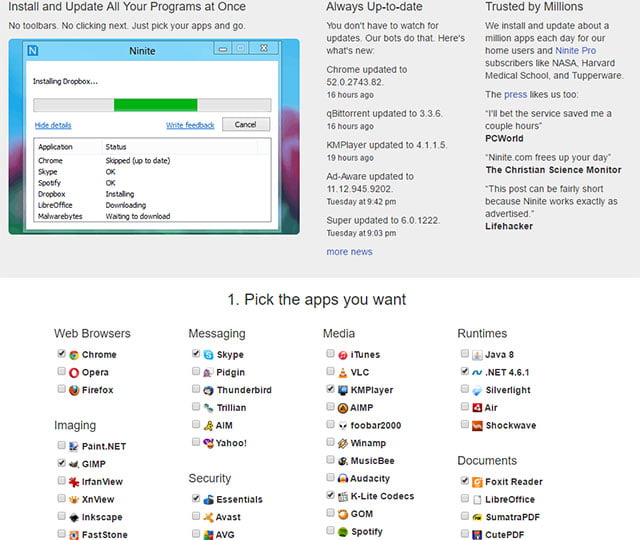Open the 'press' link
The width and height of the screenshot is (640, 540).
[515, 94]
